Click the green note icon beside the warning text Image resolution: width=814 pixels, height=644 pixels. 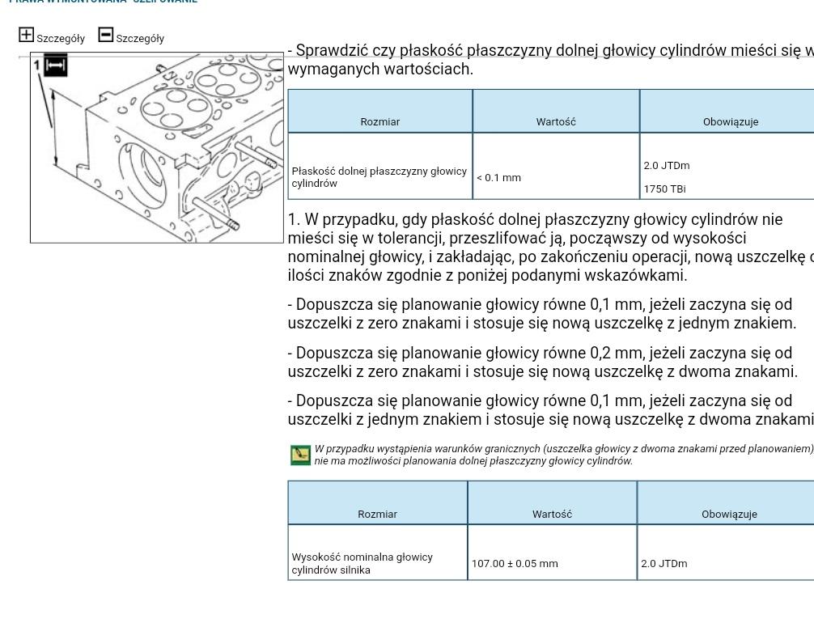[x=300, y=455]
